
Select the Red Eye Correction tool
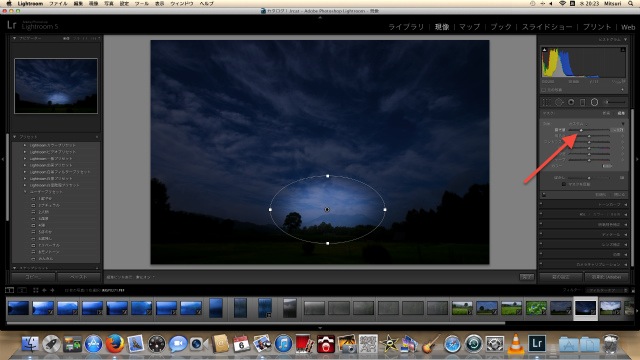[571, 102]
